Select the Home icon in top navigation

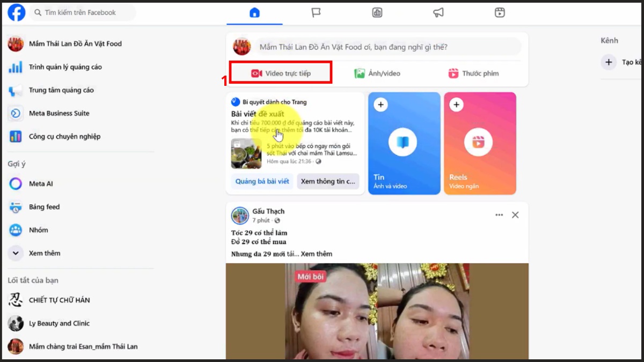coord(254,13)
